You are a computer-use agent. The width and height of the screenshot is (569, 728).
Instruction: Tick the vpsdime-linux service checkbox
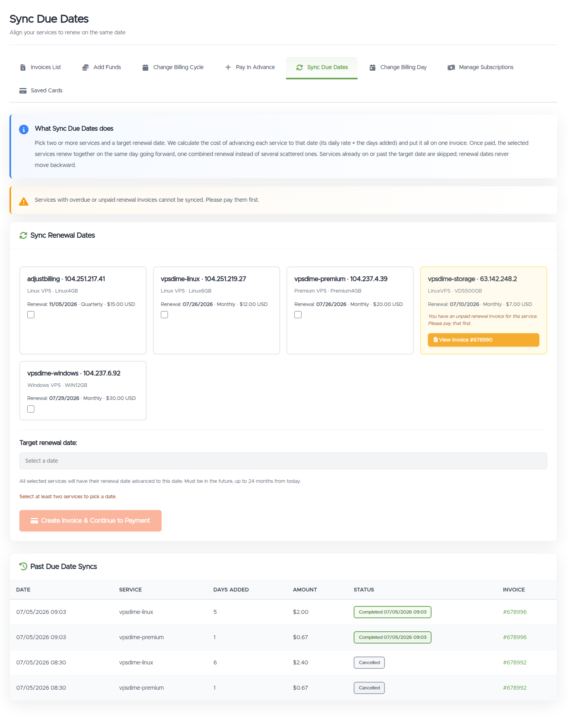click(164, 315)
